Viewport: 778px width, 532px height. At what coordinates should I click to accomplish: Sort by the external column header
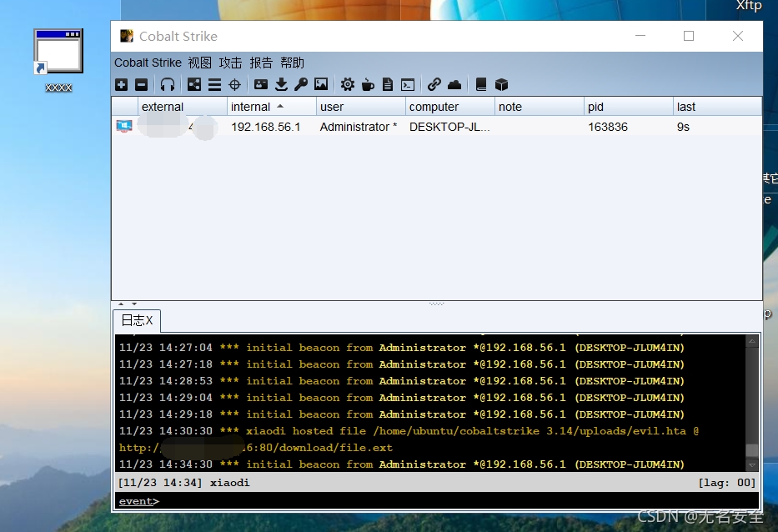[x=182, y=107]
